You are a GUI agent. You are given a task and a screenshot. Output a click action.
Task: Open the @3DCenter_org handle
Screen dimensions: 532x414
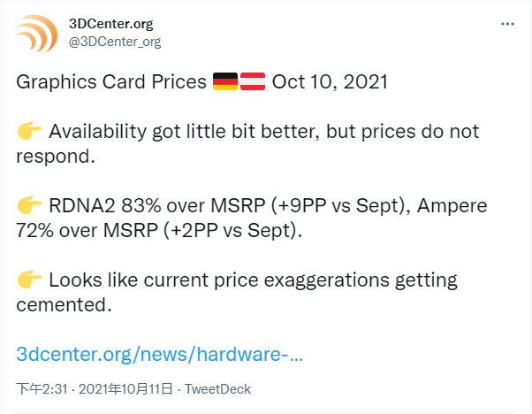115,41
